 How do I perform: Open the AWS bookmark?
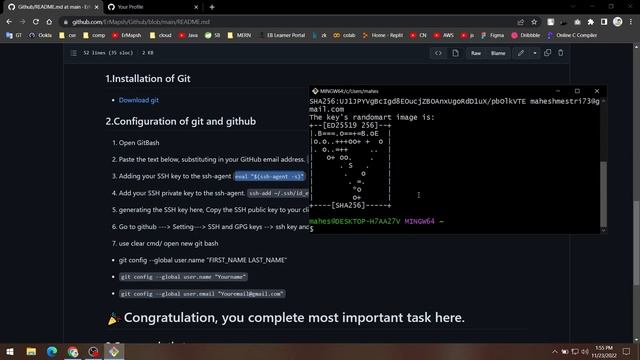point(444,36)
